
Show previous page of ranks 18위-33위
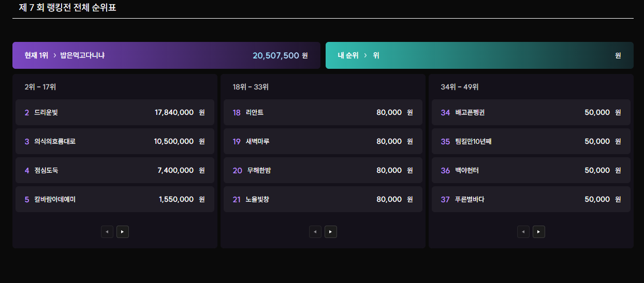[x=315, y=232]
